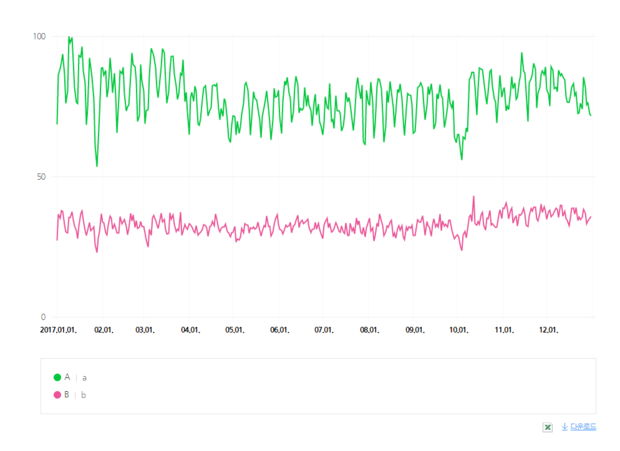Toggle the pink B series legend dot
Image resolution: width=620 pixels, height=451 pixels.
57,395
